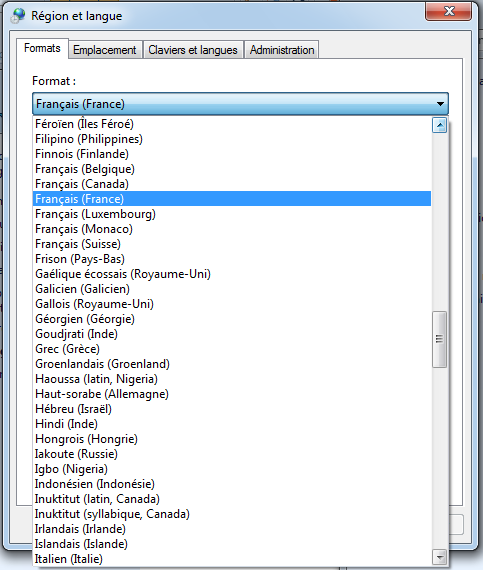Image resolution: width=483 pixels, height=570 pixels.
Task: Choose Hébreu (Israël) format
Action: pyautogui.click(x=232, y=409)
